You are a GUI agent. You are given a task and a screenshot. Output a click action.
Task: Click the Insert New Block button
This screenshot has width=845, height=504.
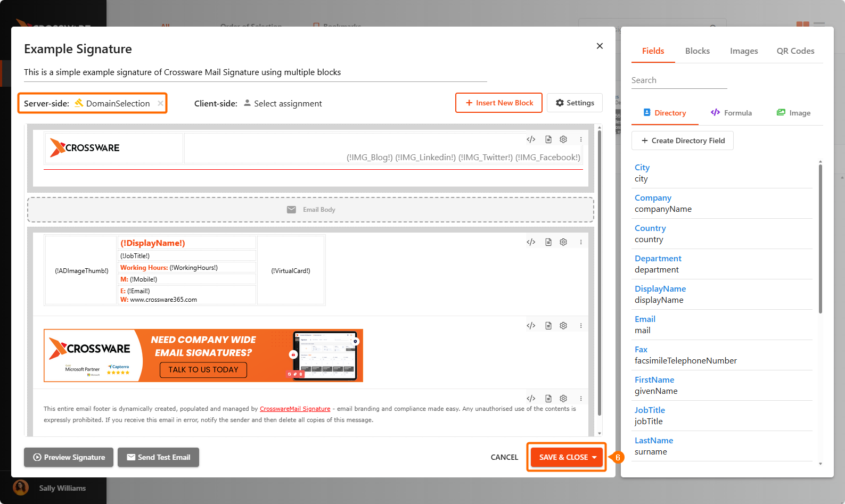tap(499, 103)
